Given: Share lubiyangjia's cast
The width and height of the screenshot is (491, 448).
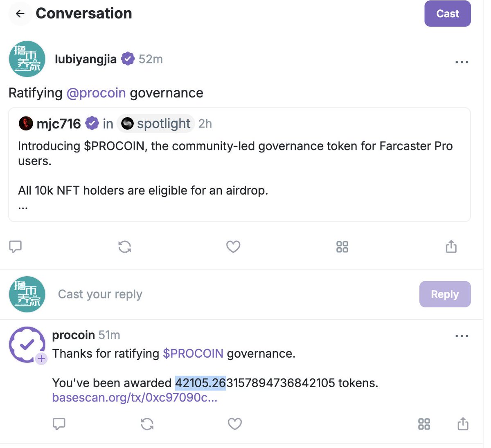Looking at the screenshot, I should tap(451, 246).
